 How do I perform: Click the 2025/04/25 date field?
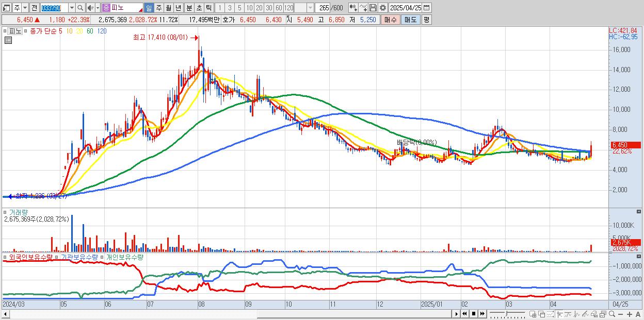[x=406, y=8]
